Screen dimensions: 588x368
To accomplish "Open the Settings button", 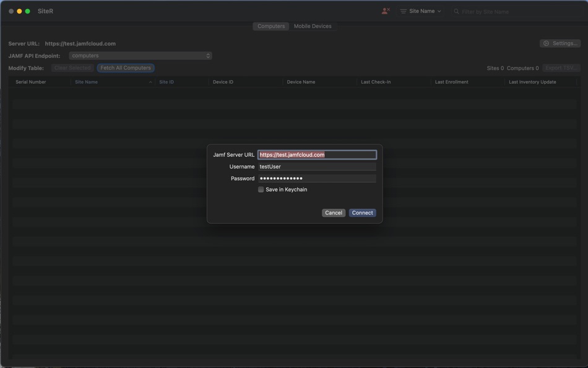I will pos(560,43).
